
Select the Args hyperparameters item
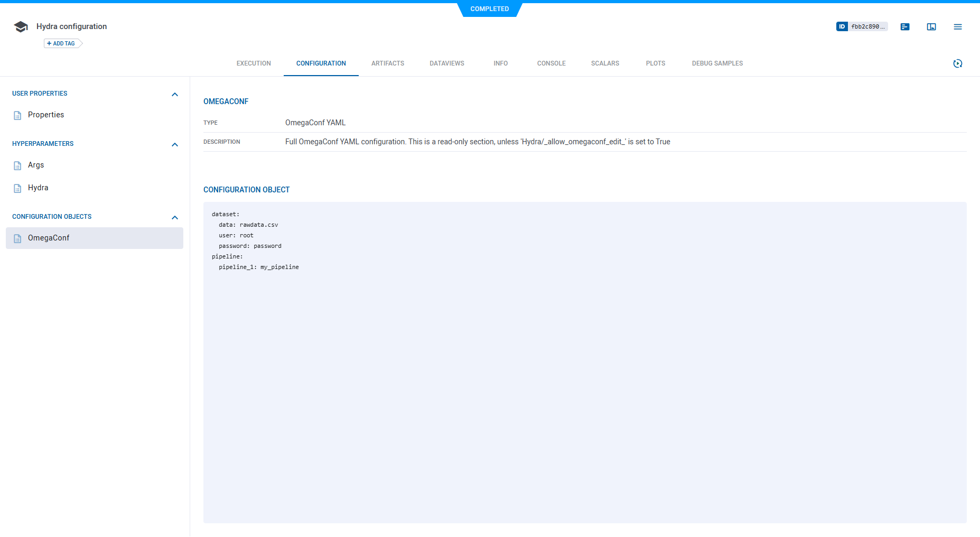pyautogui.click(x=36, y=165)
